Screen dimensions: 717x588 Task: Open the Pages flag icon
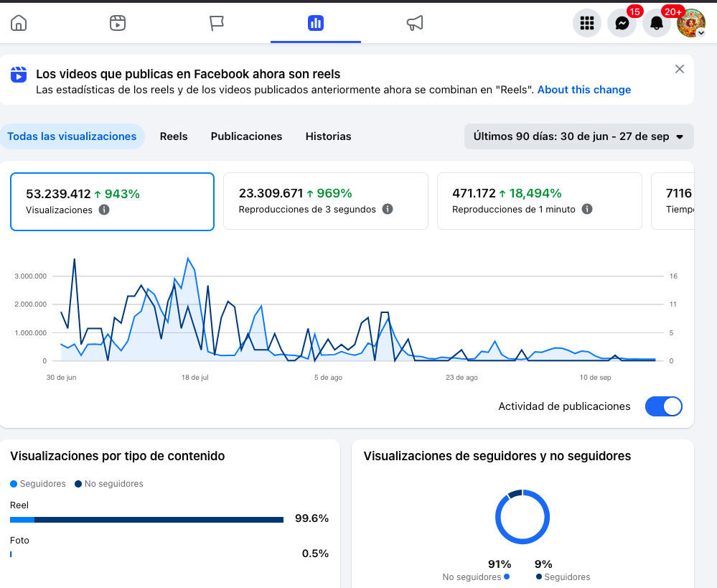[216, 23]
